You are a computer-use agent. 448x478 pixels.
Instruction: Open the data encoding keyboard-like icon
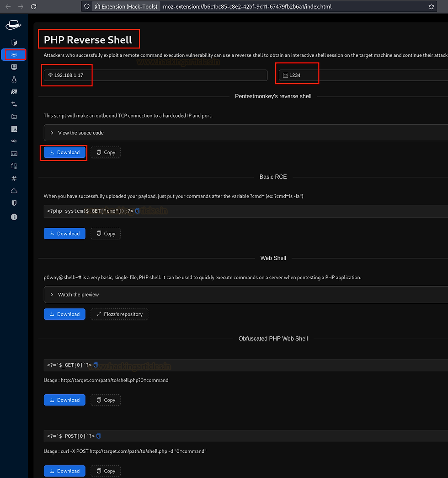(x=14, y=154)
